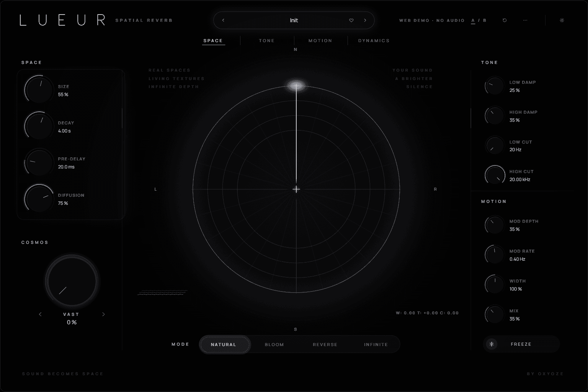The image size is (588, 392).
Task: Click the Mod Rate value 0.40 Hz
Action: coord(517,259)
